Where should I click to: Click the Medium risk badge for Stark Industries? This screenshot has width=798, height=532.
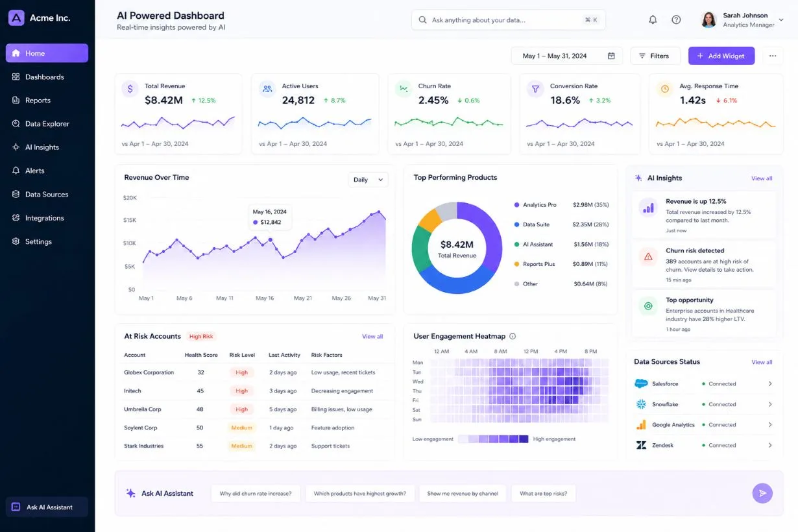241,446
